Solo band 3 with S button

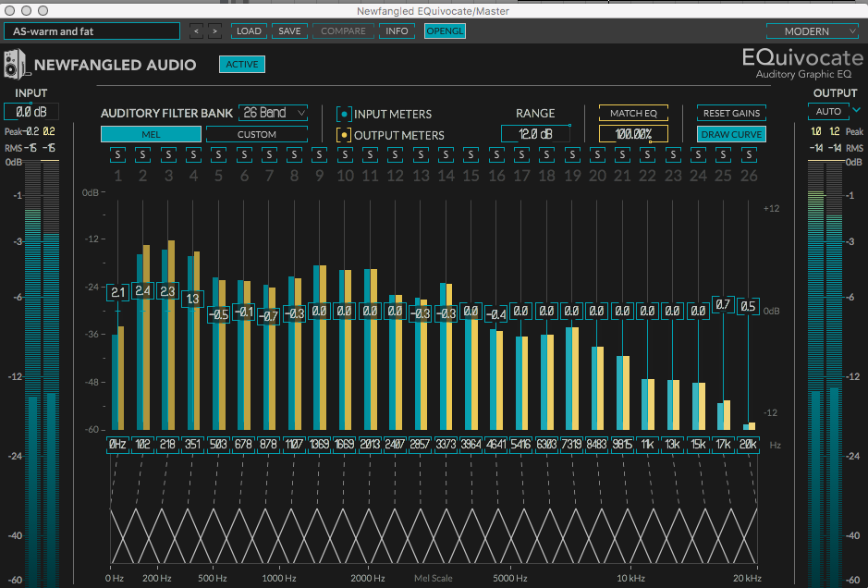(x=168, y=155)
